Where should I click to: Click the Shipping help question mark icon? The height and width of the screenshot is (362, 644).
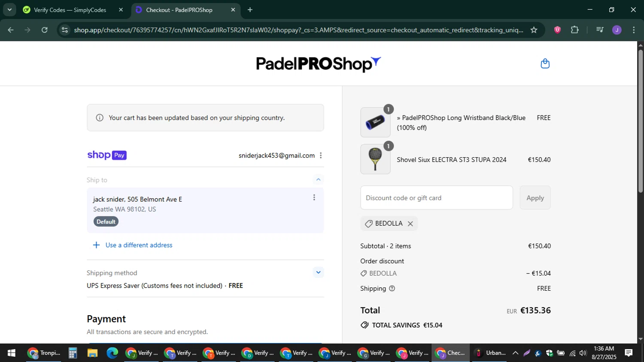tap(392, 289)
